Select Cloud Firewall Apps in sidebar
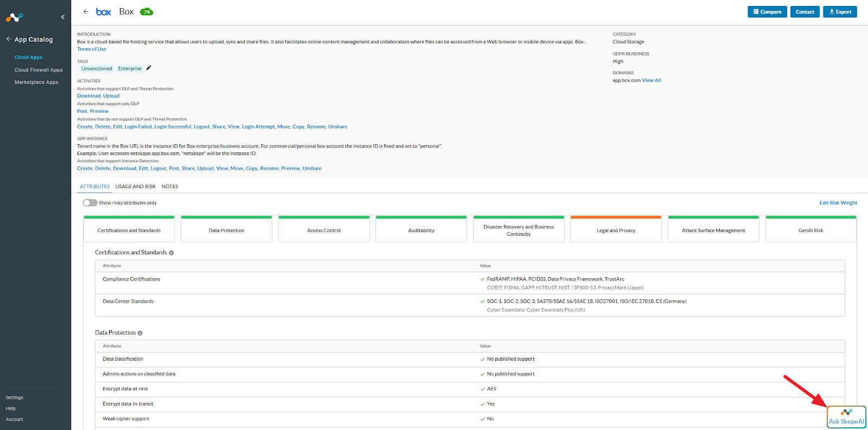The width and height of the screenshot is (868, 430). point(39,70)
